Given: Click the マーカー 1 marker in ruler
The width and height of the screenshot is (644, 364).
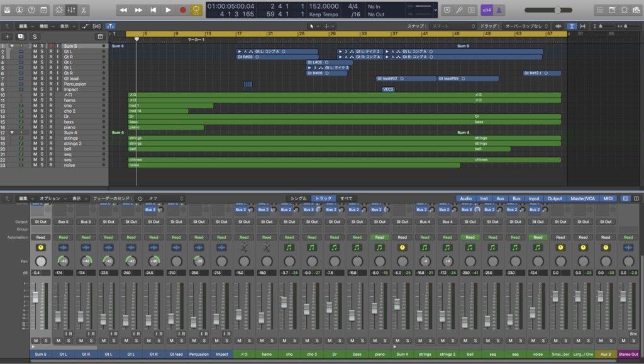Looking at the screenshot, I should coord(196,40).
